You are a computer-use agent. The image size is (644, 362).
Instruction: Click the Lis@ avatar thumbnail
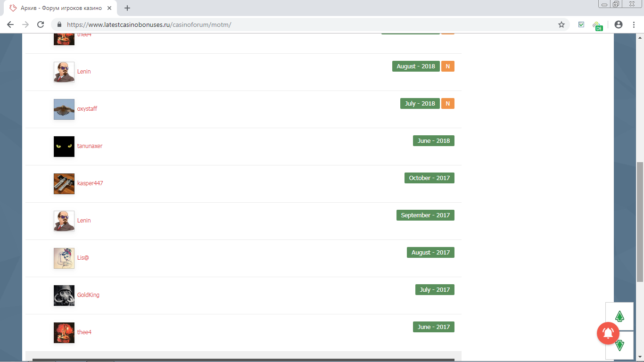[x=64, y=258]
